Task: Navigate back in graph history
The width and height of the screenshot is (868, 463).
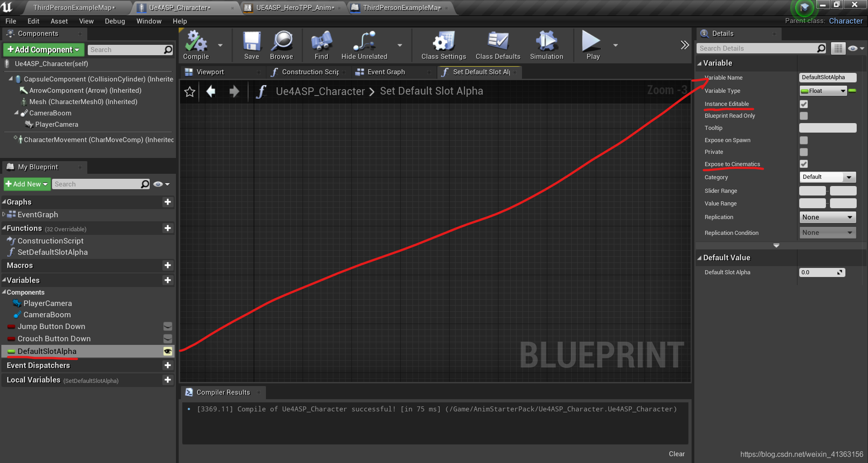Action: click(x=211, y=92)
